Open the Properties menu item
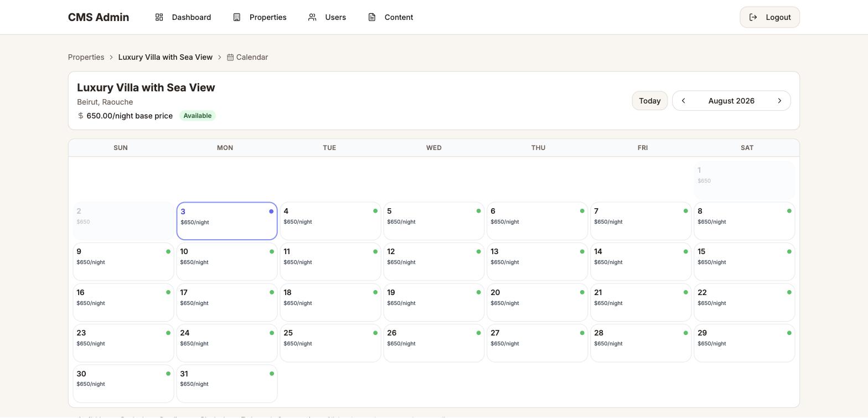Viewport: 868px width, 418px height. coord(260,17)
